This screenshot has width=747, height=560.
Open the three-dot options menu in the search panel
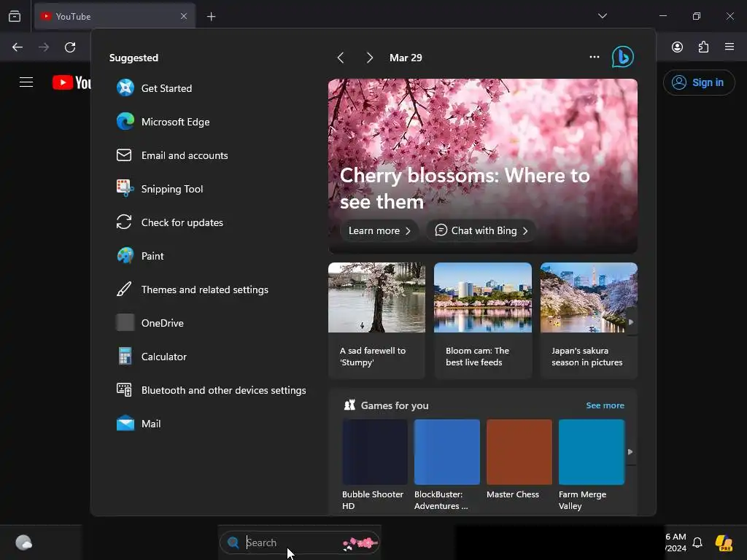594,57
